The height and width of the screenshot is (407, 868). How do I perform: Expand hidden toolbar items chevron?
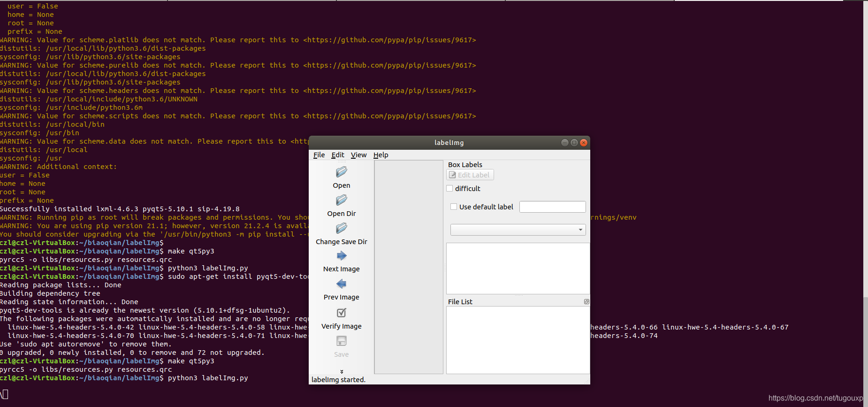pos(342,371)
